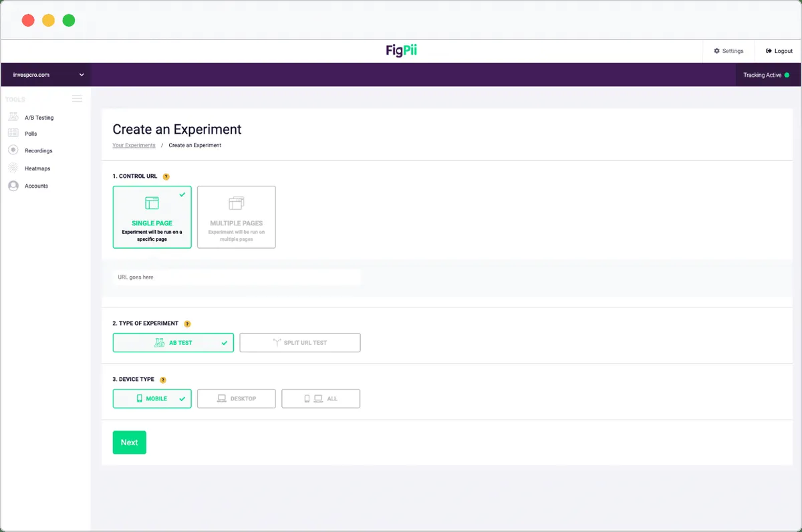Click the help icon next to Control URL

point(166,176)
